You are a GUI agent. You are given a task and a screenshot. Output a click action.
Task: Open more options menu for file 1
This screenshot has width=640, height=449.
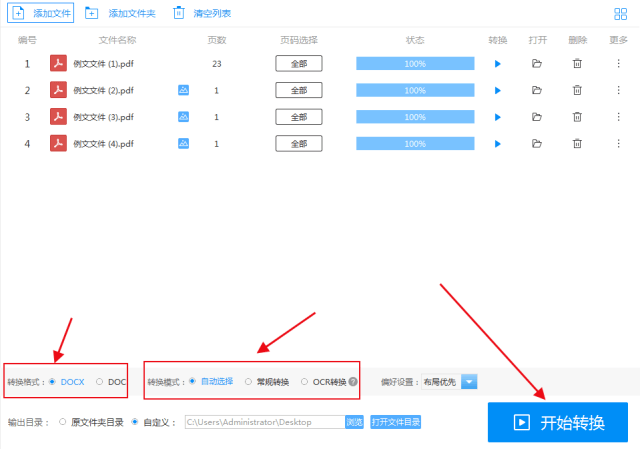pos(618,63)
